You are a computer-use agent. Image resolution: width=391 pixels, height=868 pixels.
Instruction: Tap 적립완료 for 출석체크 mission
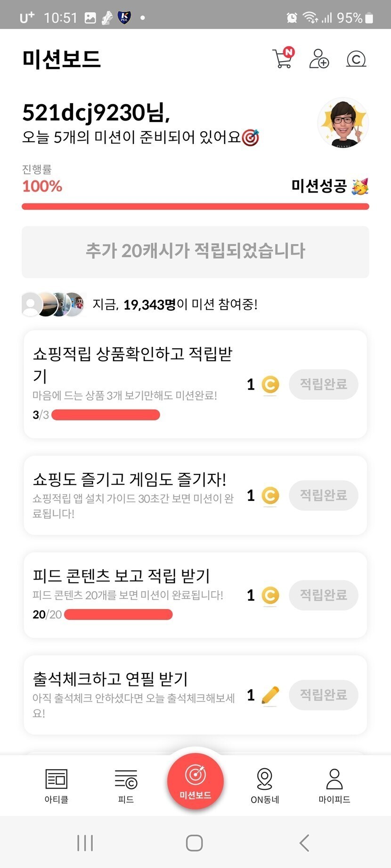[324, 695]
